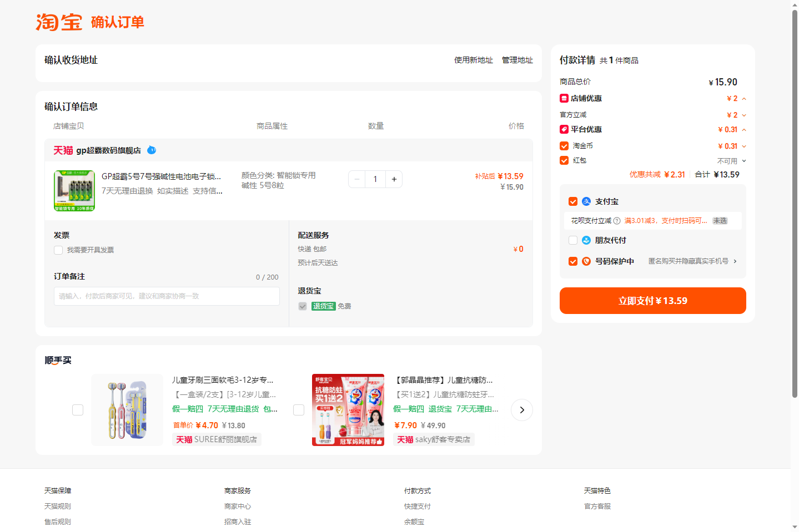Check the 儿童牙刷三面软毛 add-on item checkbox
This screenshot has width=799, height=532.
pyautogui.click(x=78, y=410)
